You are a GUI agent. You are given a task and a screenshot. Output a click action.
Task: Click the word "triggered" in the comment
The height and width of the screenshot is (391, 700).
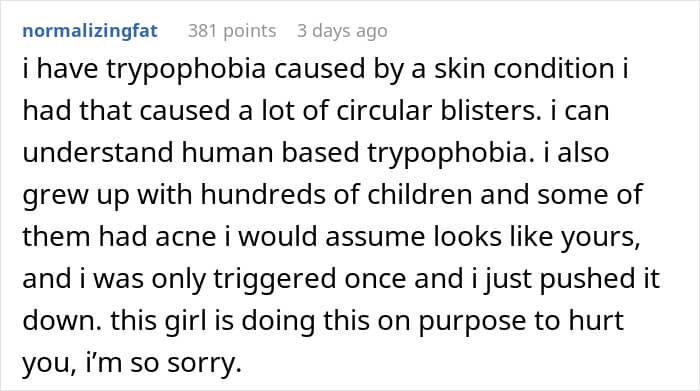(275, 280)
